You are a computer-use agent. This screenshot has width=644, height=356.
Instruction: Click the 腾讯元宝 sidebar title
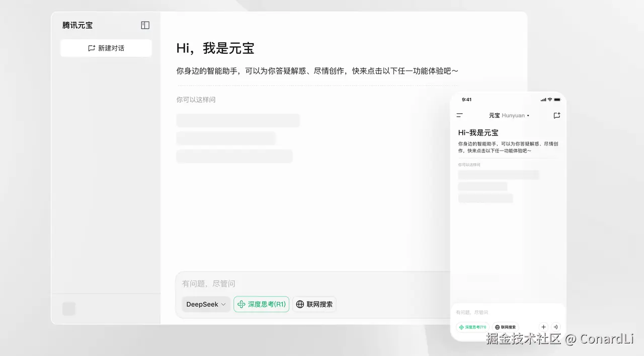click(77, 25)
